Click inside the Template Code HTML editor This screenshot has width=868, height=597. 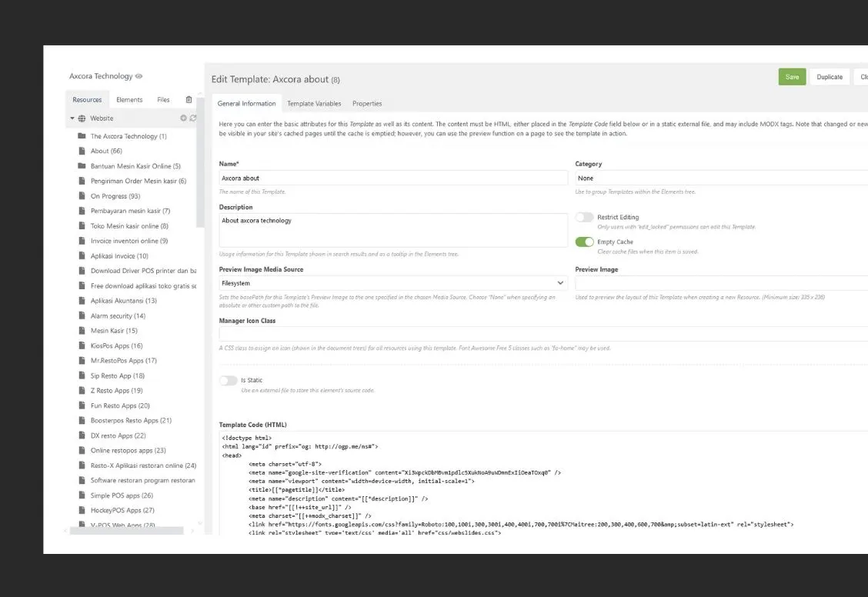(x=543, y=484)
